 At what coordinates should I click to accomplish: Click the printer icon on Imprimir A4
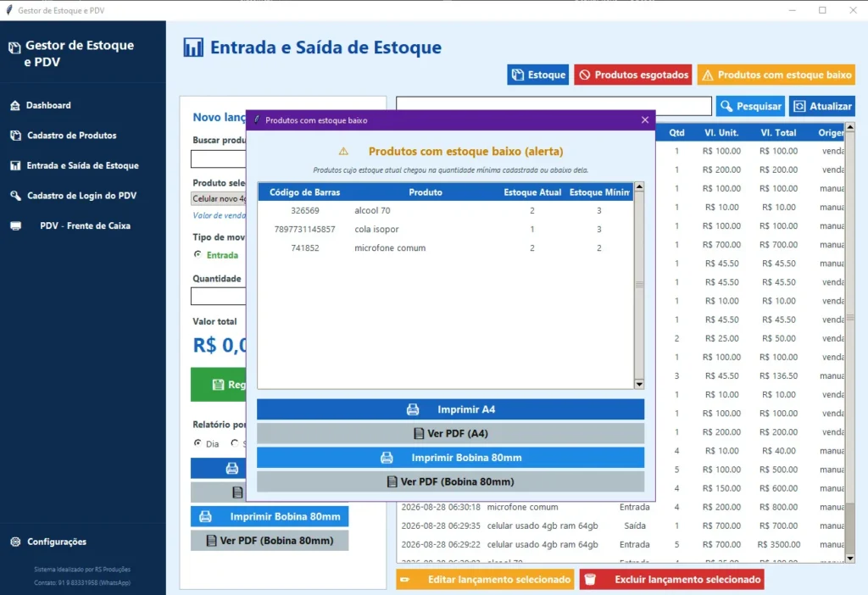tap(413, 409)
